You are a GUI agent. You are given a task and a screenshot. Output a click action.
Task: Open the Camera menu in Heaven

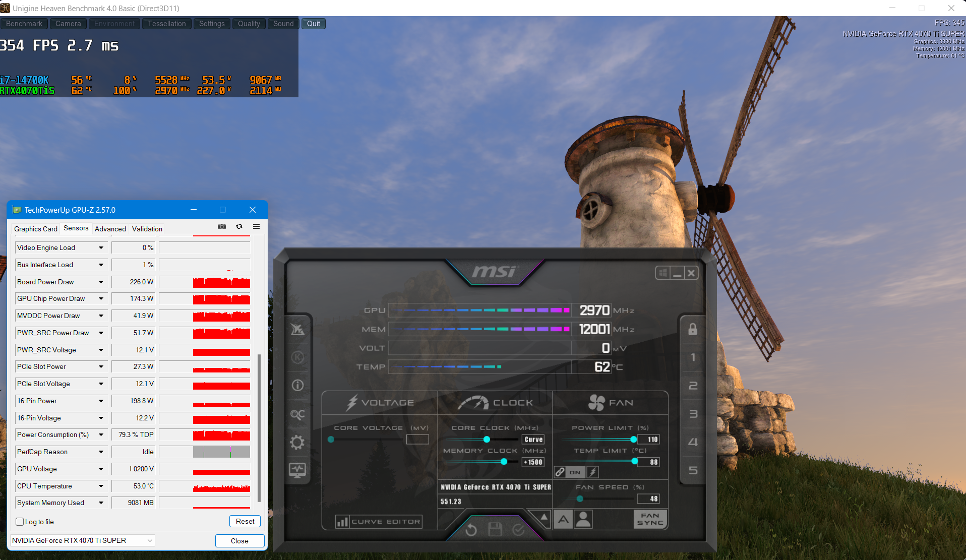pos(68,24)
